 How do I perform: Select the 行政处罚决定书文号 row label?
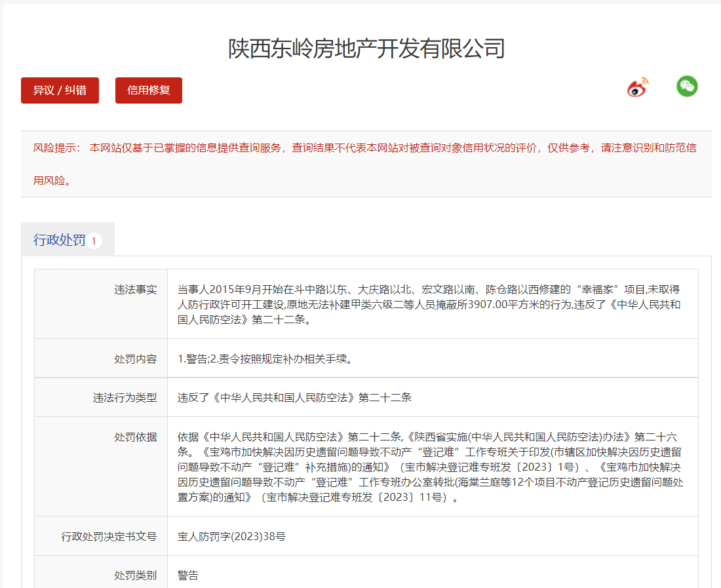click(x=109, y=536)
